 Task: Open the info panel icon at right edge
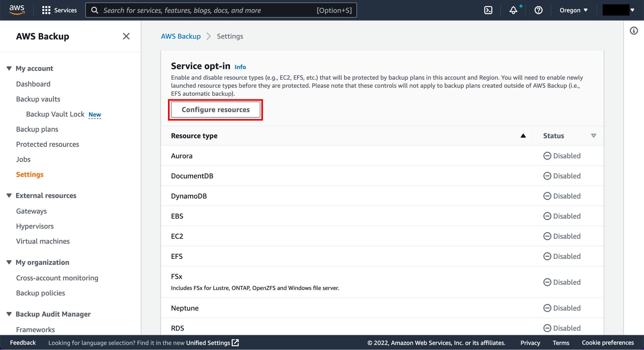(x=634, y=31)
